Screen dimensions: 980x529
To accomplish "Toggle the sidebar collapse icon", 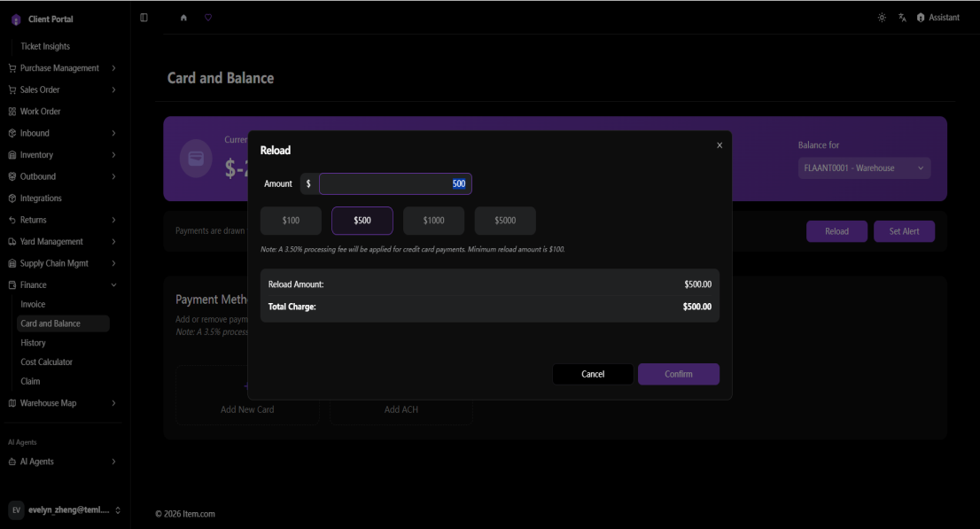I will pyautogui.click(x=144, y=18).
